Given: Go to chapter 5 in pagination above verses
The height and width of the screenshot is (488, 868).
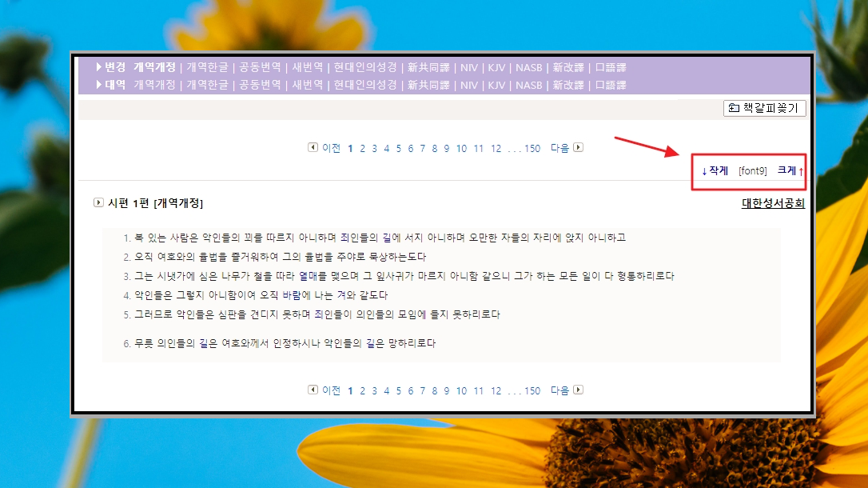Looking at the screenshot, I should (399, 149).
